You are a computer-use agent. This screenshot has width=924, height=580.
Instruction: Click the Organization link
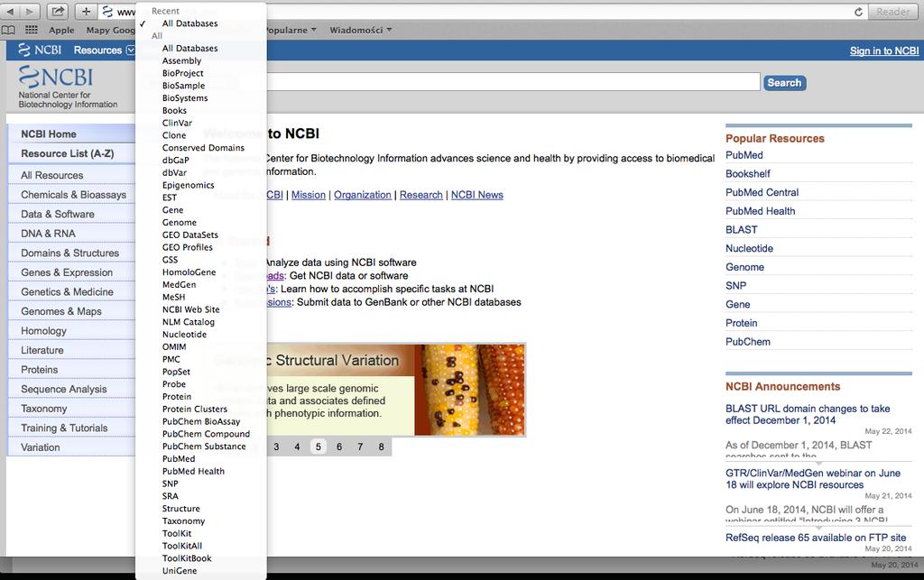coord(363,195)
